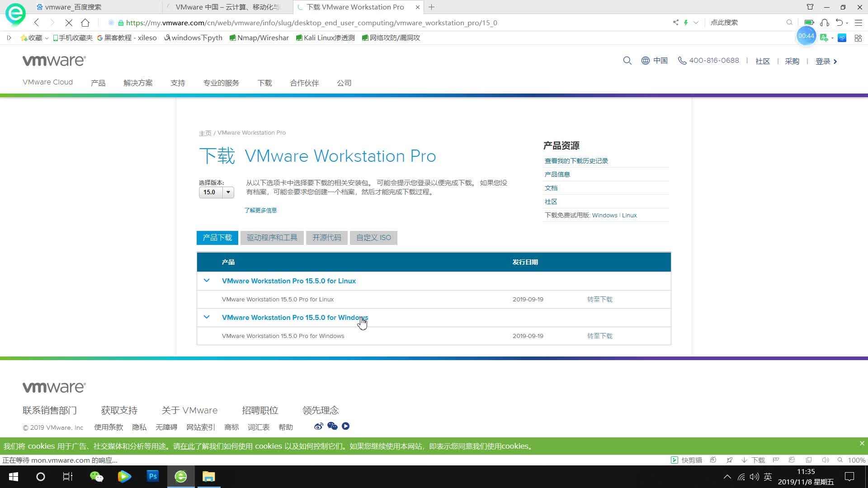868x488 pixels.
Task: Click the phone icon next to 400-816-0688
Action: pos(681,60)
